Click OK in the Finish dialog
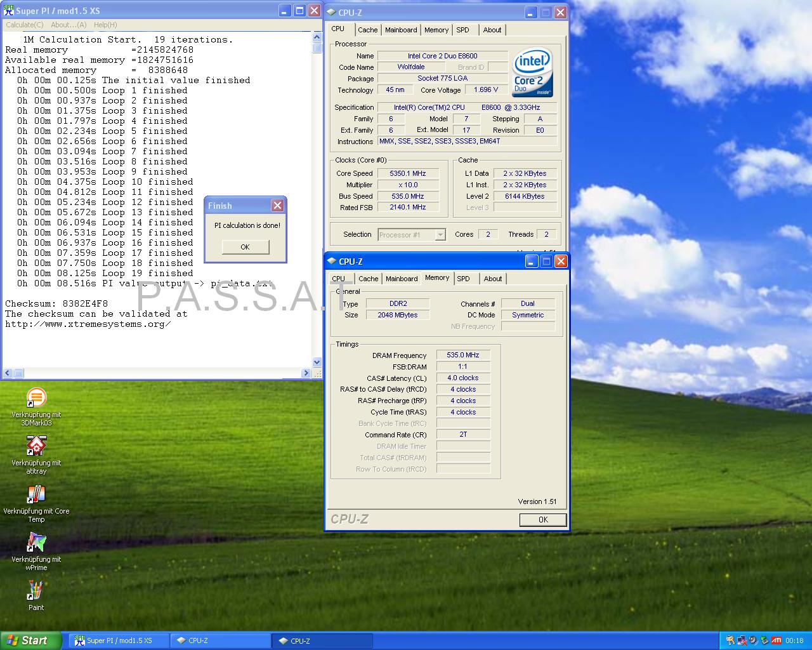Screen dimensions: 812x650 click(246, 247)
